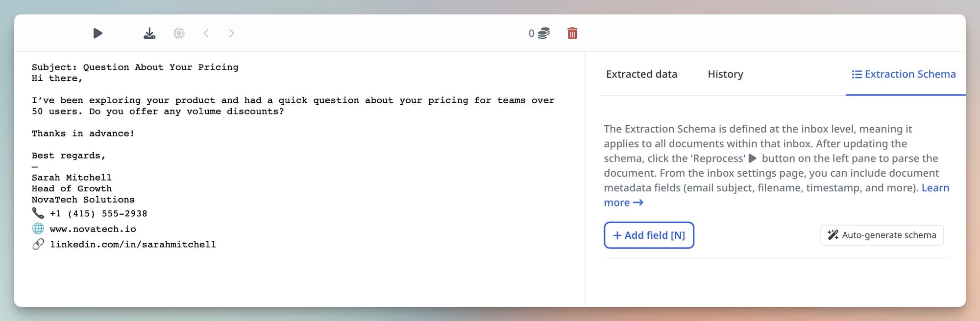Open the History tab

coord(725,74)
